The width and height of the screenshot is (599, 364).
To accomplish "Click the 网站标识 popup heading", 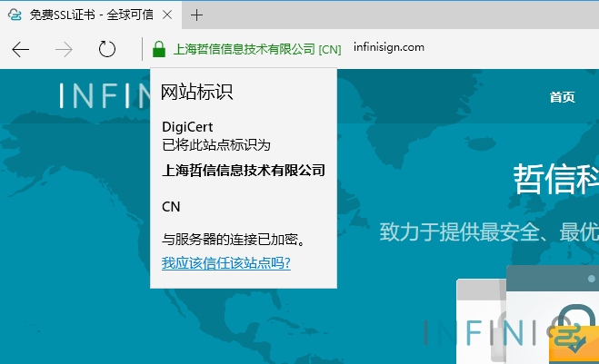I will [x=197, y=93].
